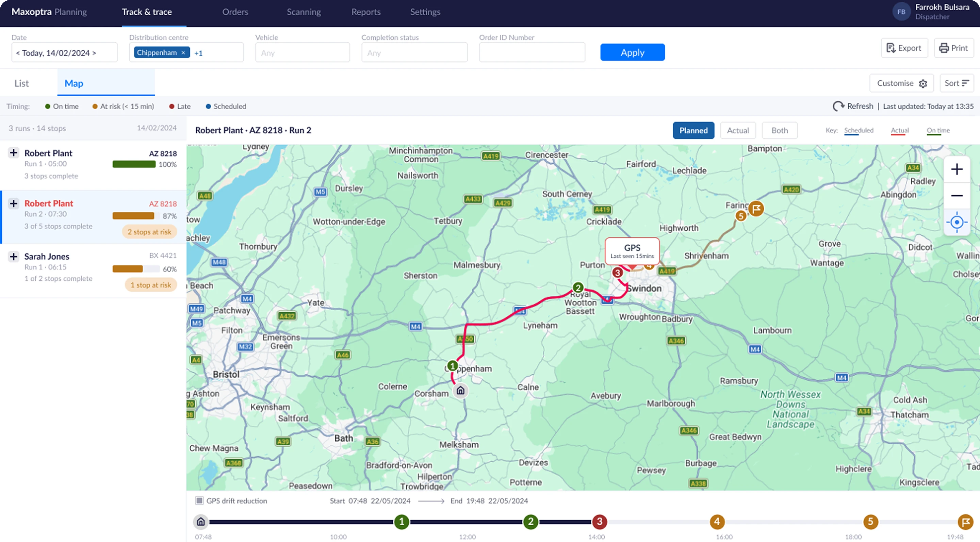This screenshot has height=542, width=980.
Task: Remove the Chippenham filter chip
Action: [x=183, y=52]
